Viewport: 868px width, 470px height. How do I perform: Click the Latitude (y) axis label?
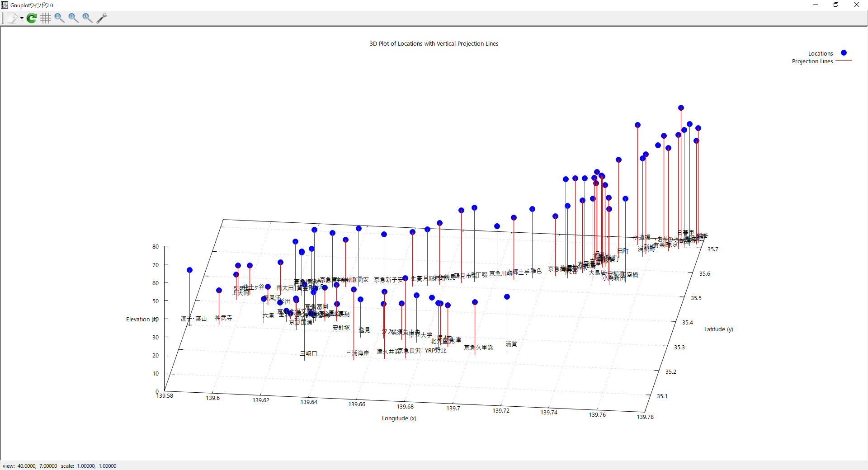click(x=718, y=329)
